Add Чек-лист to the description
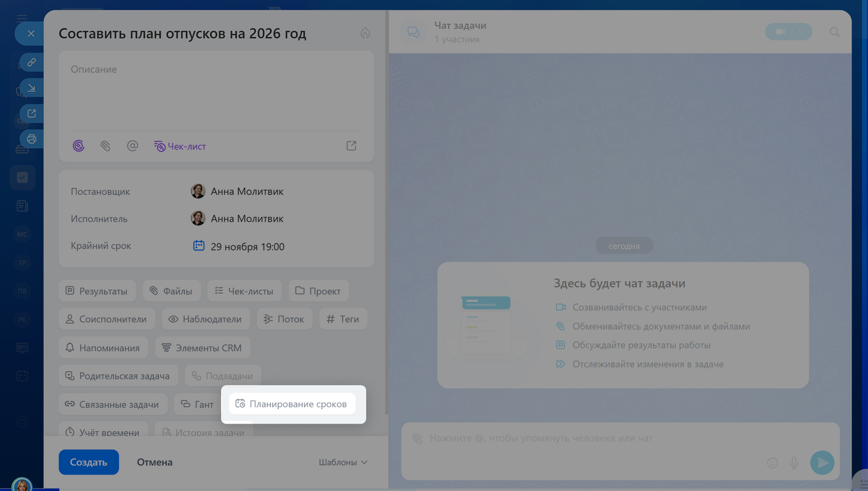The image size is (868, 491). tap(180, 146)
